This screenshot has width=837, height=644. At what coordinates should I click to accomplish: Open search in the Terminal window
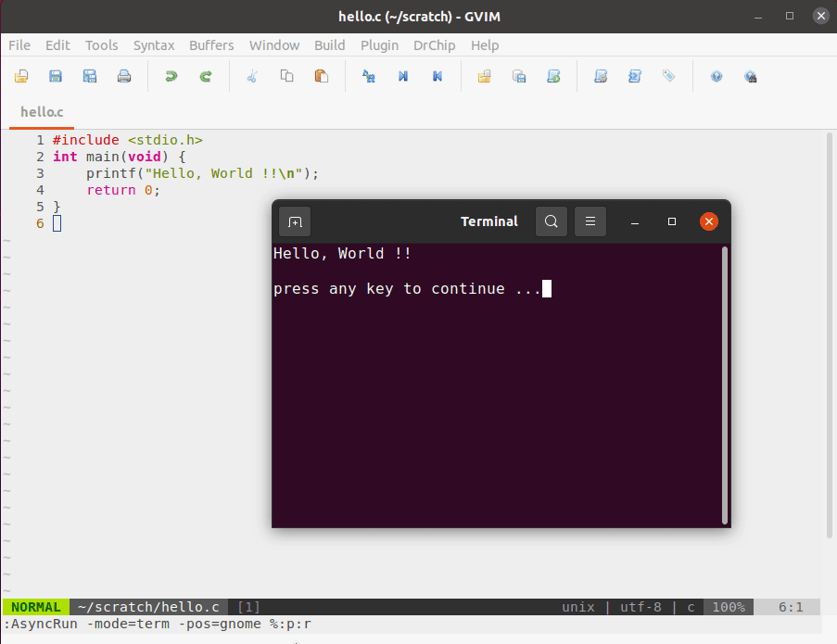[x=551, y=221]
